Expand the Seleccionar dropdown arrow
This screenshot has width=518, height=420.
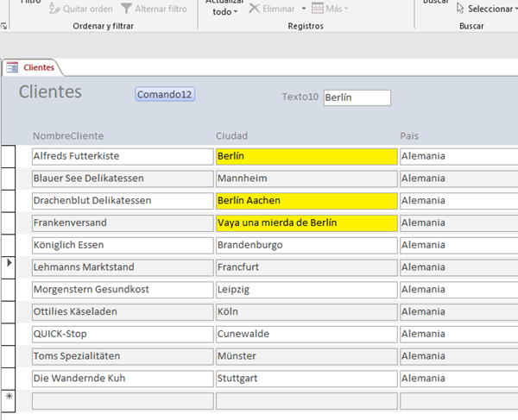coord(515,9)
